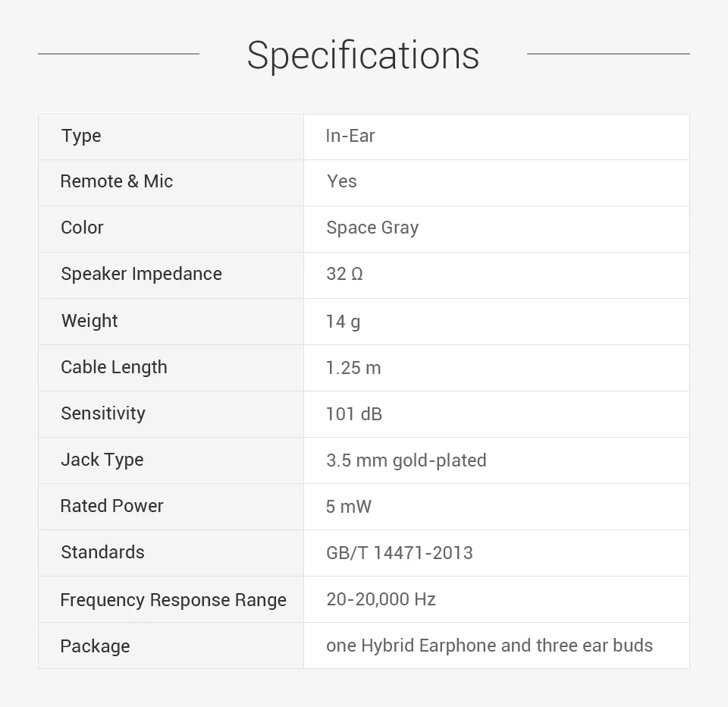Viewport: 728px width, 707px height.
Task: Select the 1.25 m value
Action: tap(353, 368)
